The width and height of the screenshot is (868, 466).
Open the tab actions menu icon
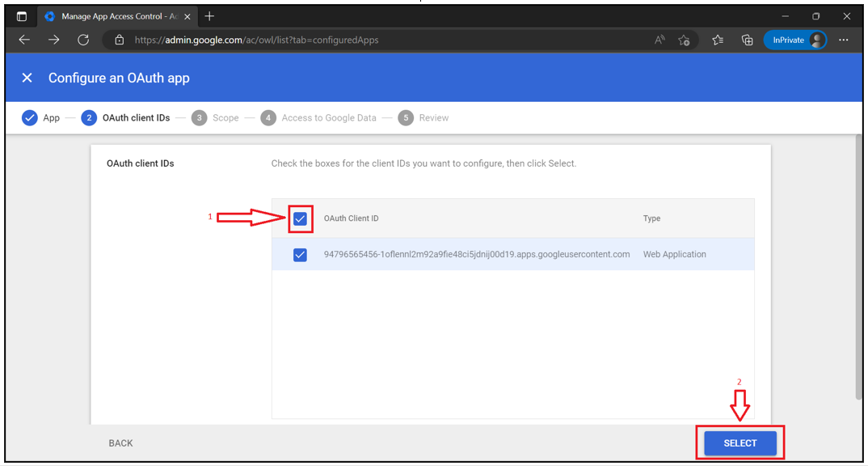[22, 17]
